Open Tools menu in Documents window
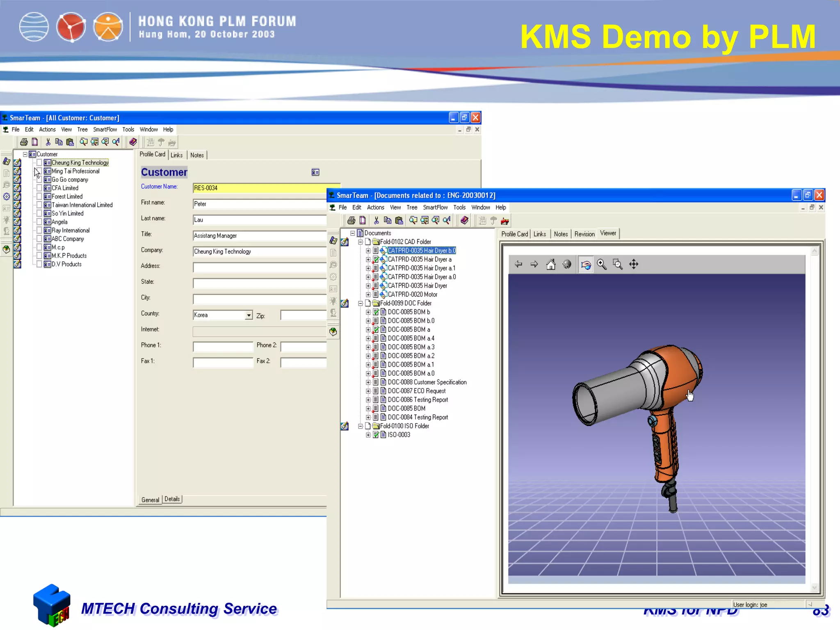 click(x=459, y=208)
